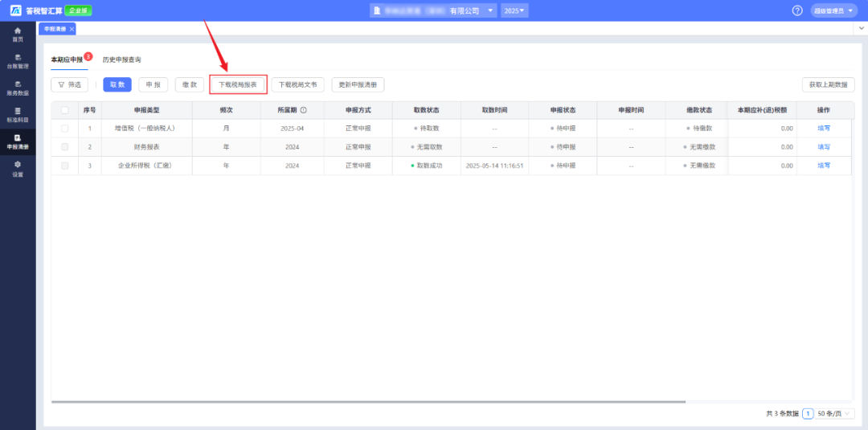
Task: Click the 缴款 button
Action: tap(190, 84)
